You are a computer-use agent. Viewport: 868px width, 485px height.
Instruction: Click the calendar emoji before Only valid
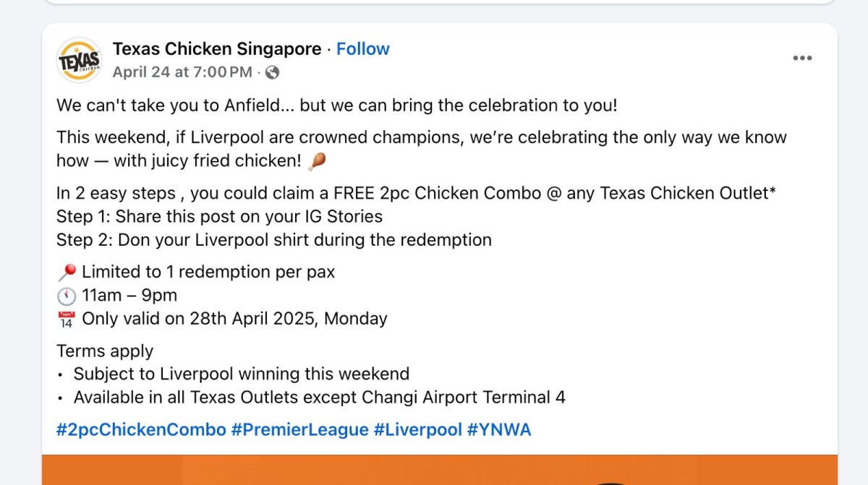coord(67,319)
